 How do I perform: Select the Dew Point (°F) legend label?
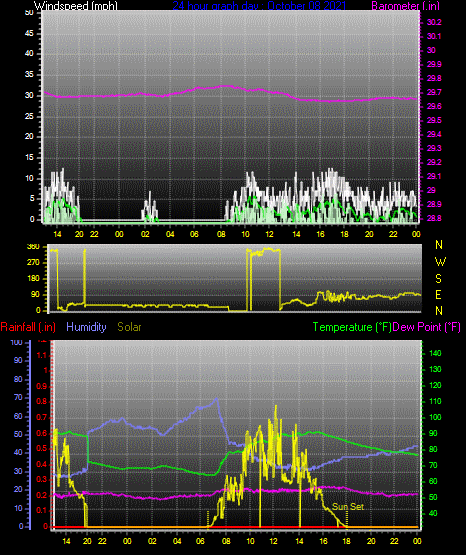(x=427, y=327)
